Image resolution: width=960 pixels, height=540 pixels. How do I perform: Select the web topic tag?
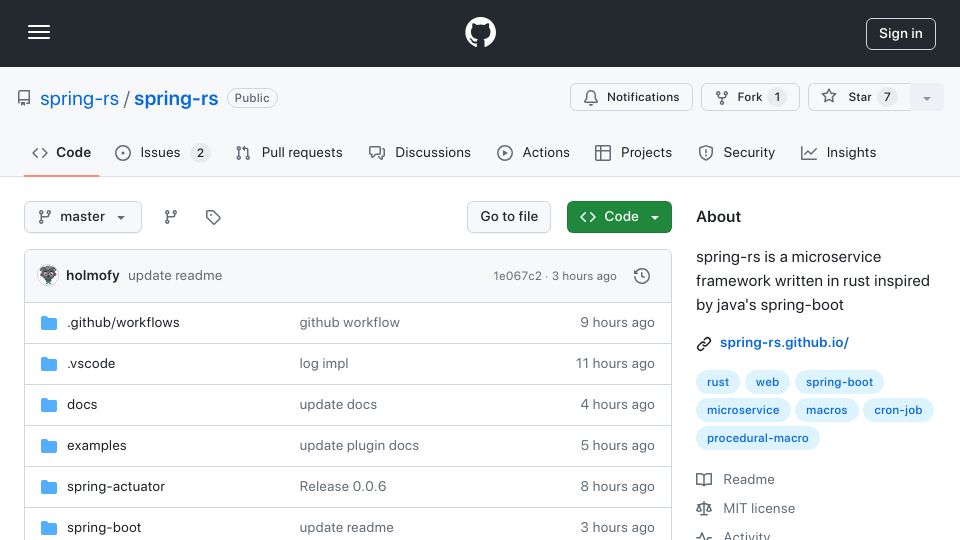point(767,382)
